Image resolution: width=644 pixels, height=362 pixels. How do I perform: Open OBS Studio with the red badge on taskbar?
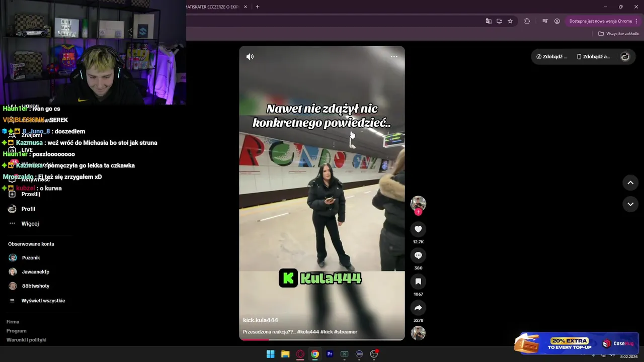pos(374,354)
